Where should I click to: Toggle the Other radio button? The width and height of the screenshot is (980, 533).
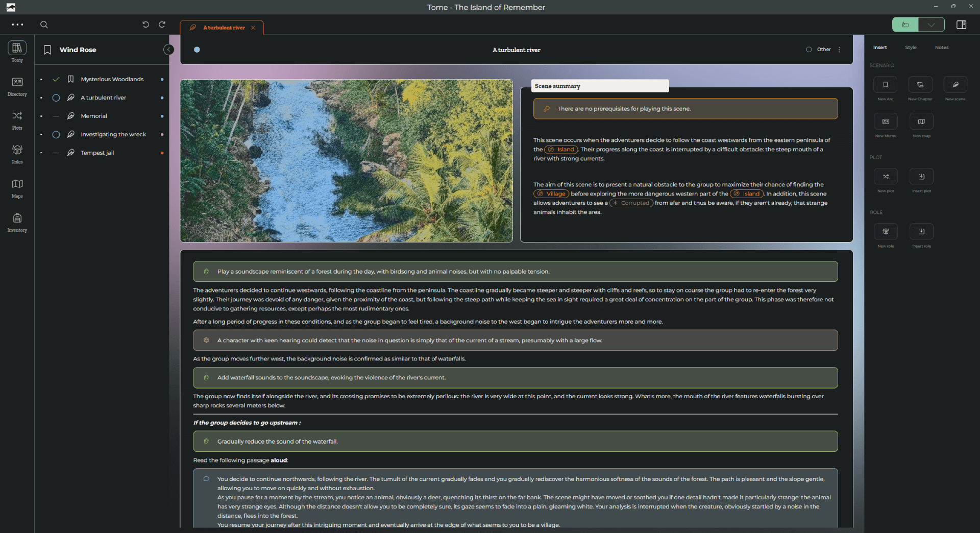[x=808, y=50]
